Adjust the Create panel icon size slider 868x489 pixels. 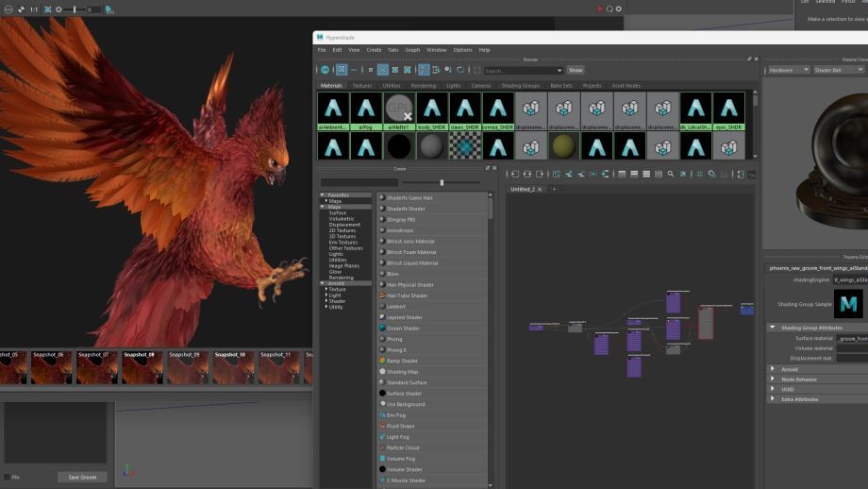[x=442, y=182]
